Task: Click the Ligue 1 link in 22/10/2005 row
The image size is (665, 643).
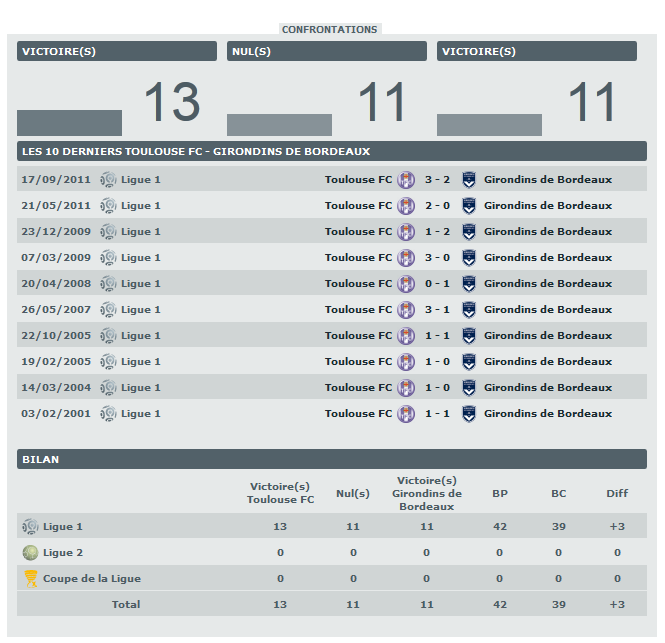Action: [x=141, y=336]
